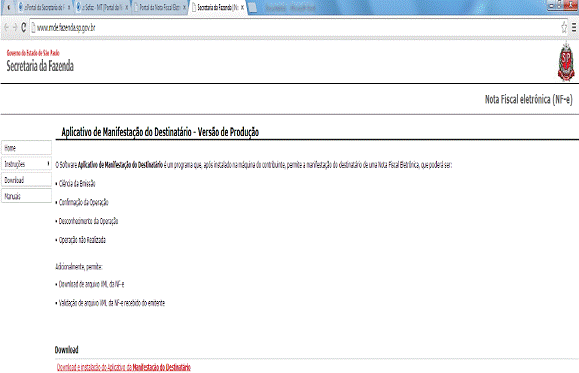Select the Secretaria da Fazenda tab

coord(217,7)
